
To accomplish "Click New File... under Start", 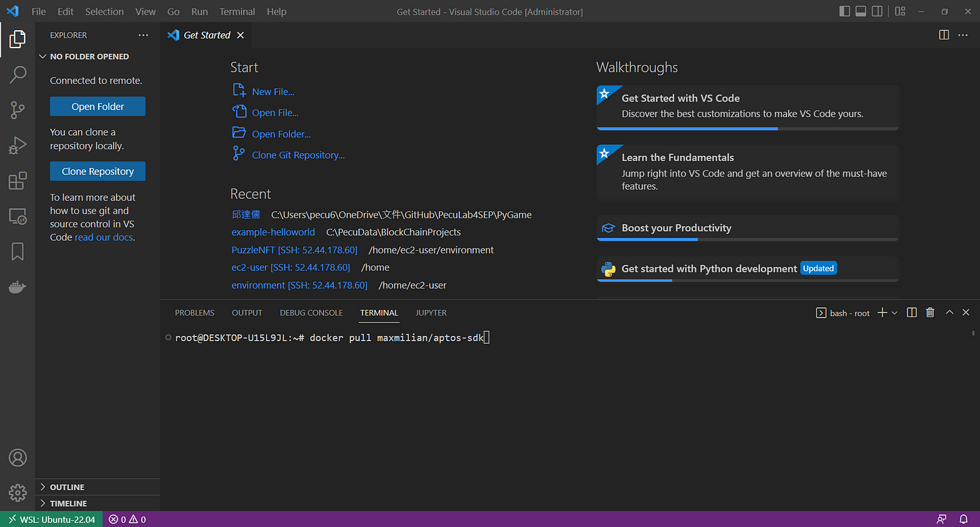I will [x=273, y=92].
